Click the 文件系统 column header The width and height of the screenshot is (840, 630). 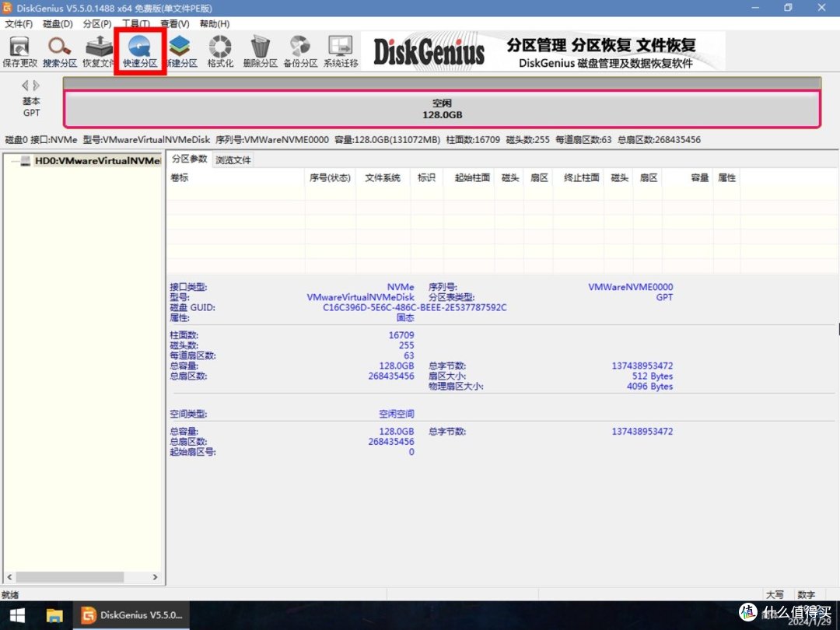point(383,178)
